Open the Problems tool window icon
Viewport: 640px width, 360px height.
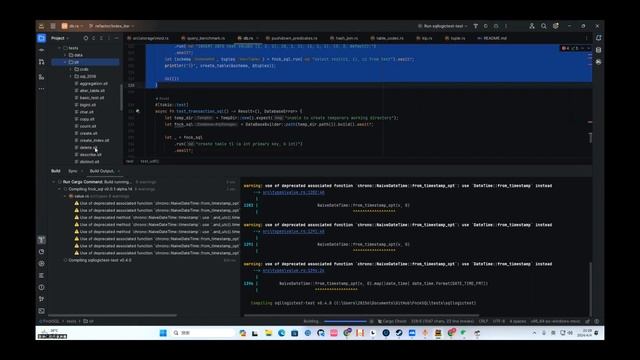(41, 287)
